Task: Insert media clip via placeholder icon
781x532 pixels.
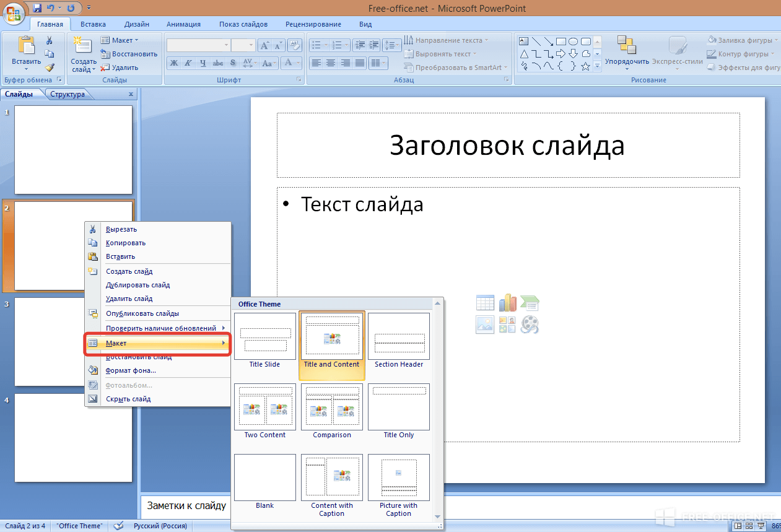Action: click(530, 325)
